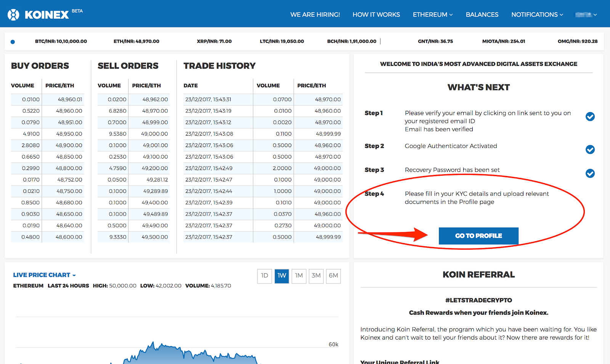Expand the Notifications dropdown
Screen dimensions: 610x364
(537, 14)
